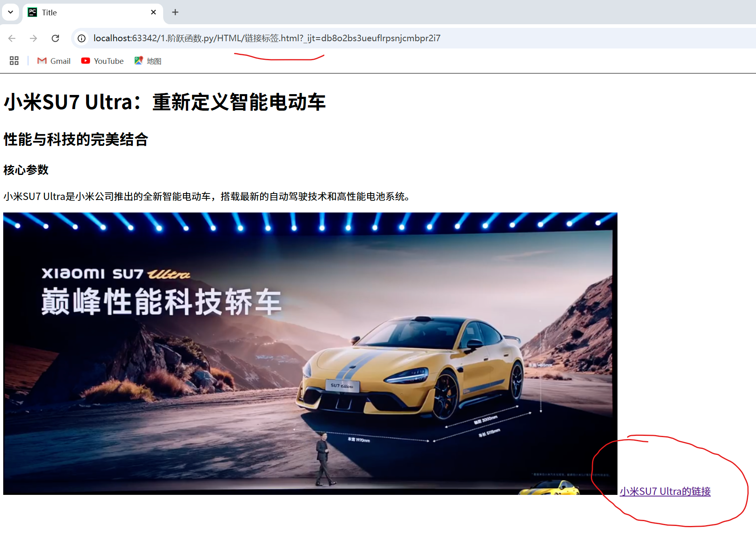Open the 地图 maps bookmark

click(148, 61)
